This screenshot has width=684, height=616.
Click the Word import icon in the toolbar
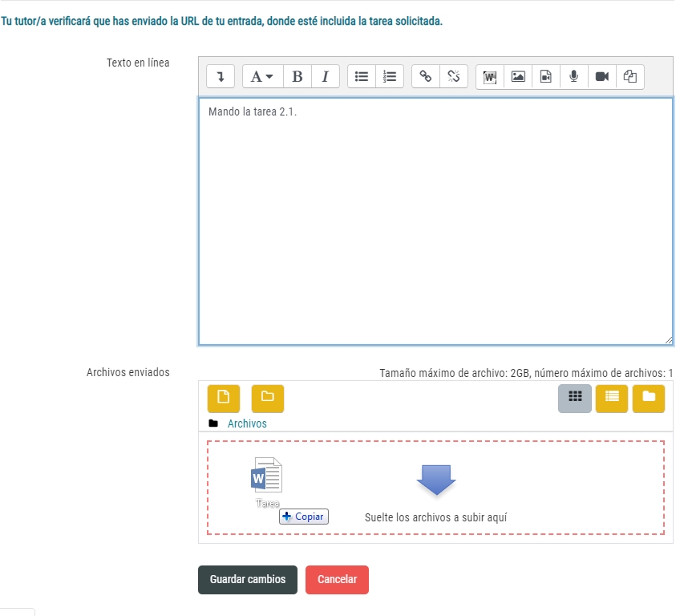(x=490, y=76)
